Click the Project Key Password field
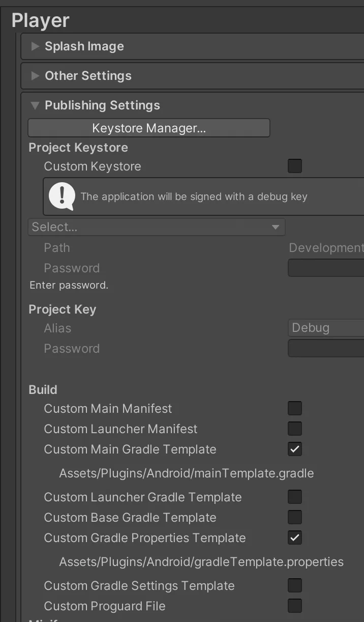The image size is (364, 622). [326, 349]
